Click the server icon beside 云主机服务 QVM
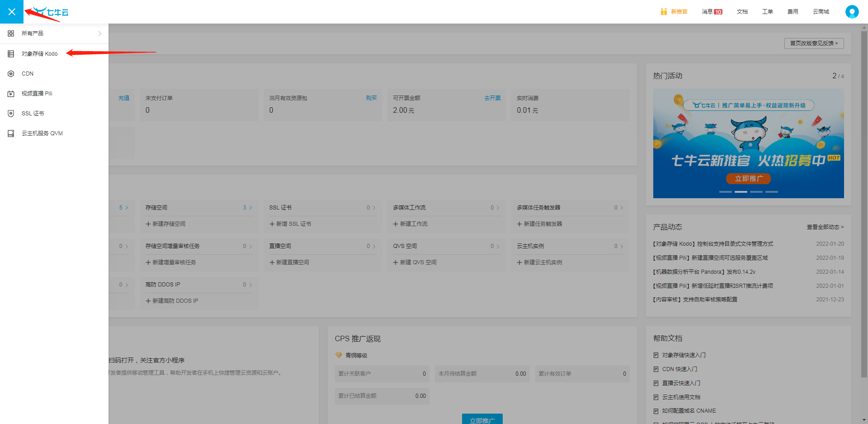Viewport: 868px width, 424px height. [11, 133]
